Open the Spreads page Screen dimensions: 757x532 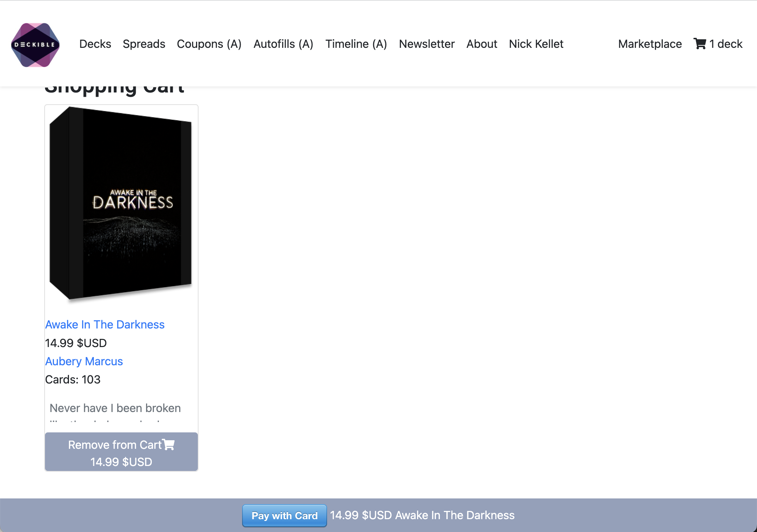[144, 44]
